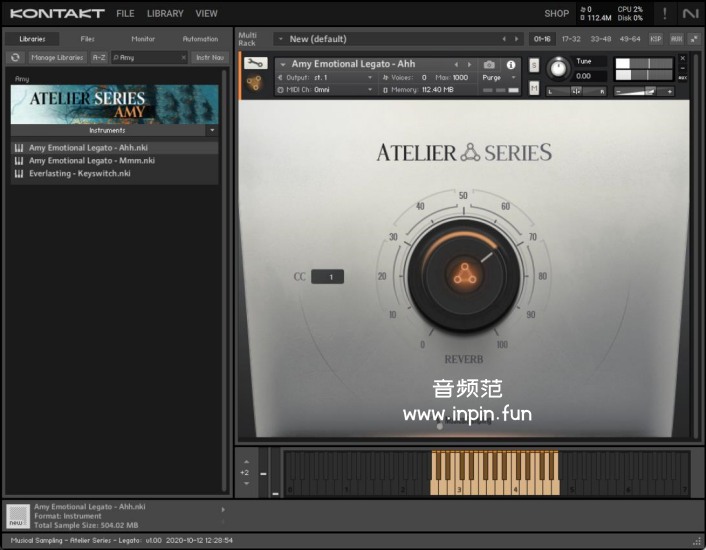Open the Multi Rack preset dropdown

(x=281, y=39)
